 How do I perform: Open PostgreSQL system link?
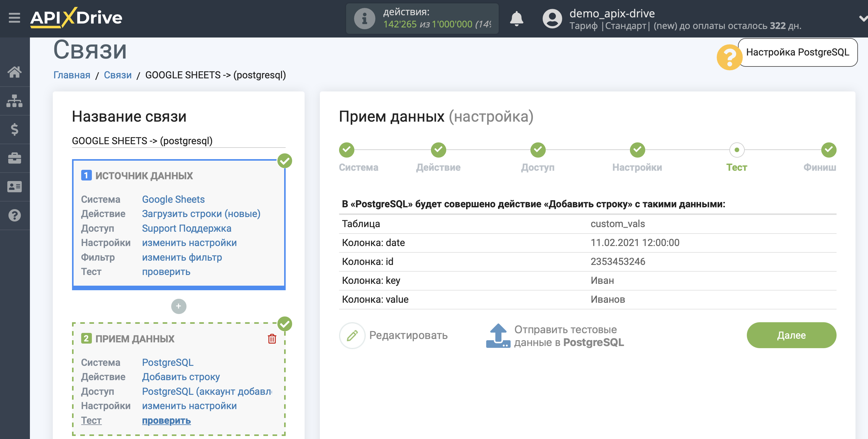(x=168, y=362)
